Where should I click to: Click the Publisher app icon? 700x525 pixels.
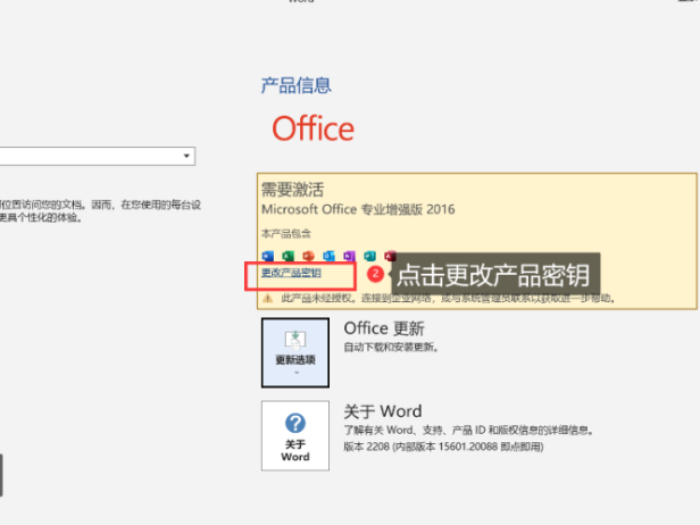coord(370,256)
